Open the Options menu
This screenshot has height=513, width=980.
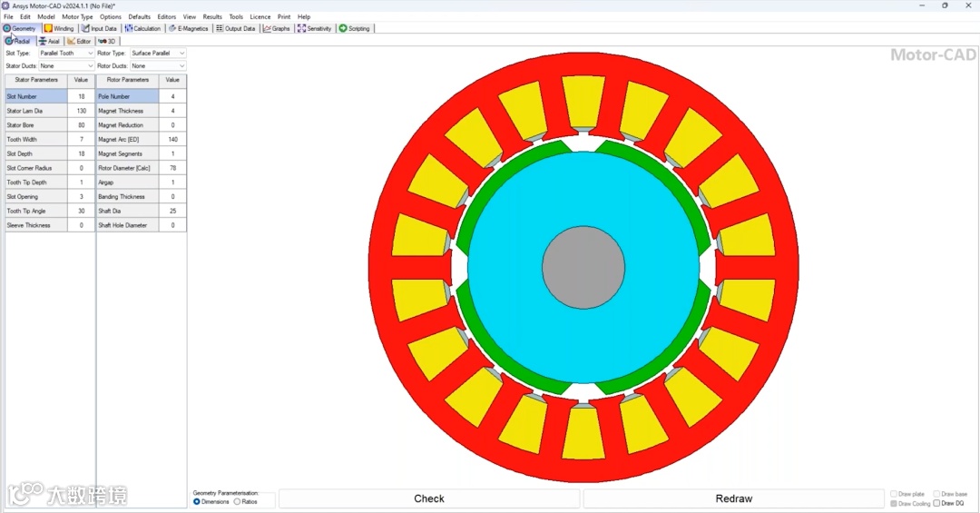(111, 17)
